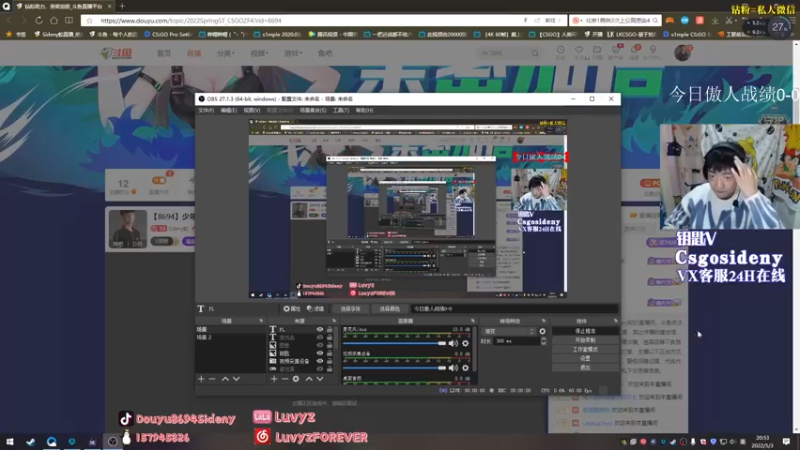Image resolution: width=800 pixels, height=450 pixels.
Task: Adjust second mixer channel volume slider
Action: pyautogui.click(x=394, y=368)
